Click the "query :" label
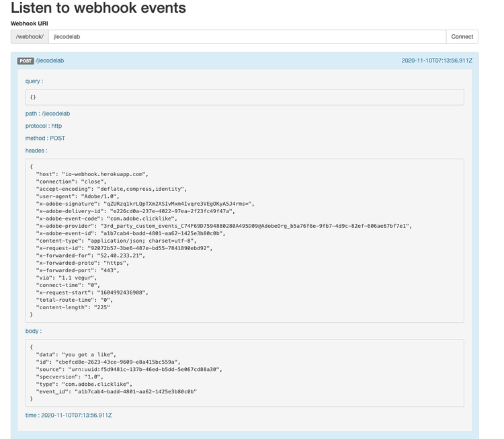The image size is (504, 439). tap(34, 81)
